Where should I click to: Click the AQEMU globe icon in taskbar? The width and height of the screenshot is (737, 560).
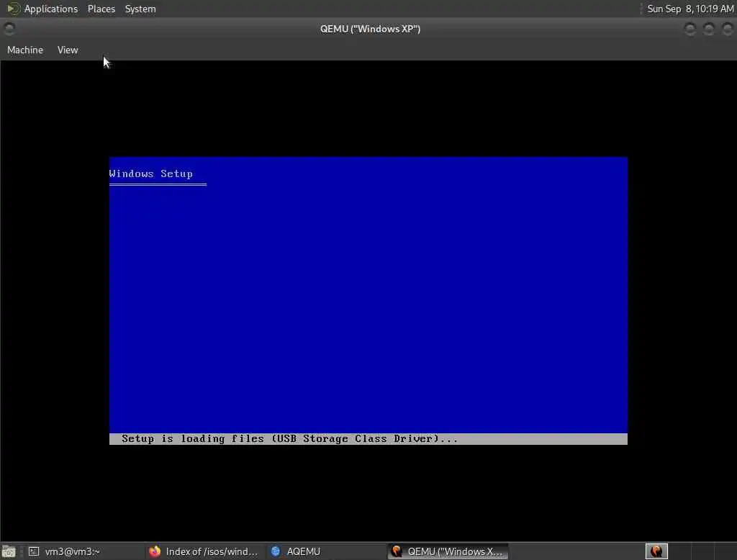tap(276, 551)
